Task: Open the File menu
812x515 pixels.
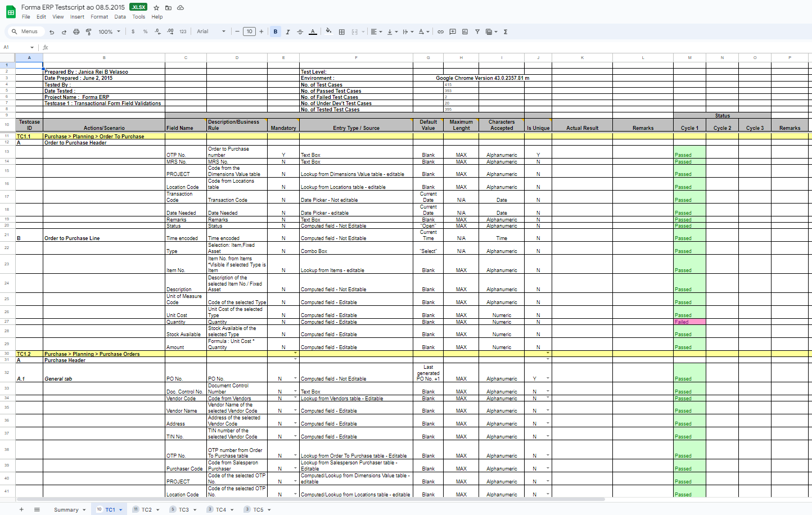Action: coord(26,17)
